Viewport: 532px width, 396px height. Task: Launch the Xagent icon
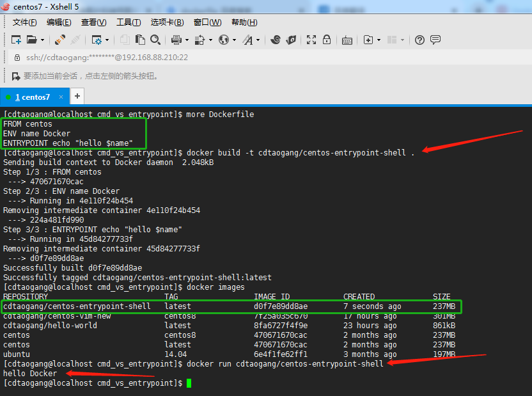(291, 40)
